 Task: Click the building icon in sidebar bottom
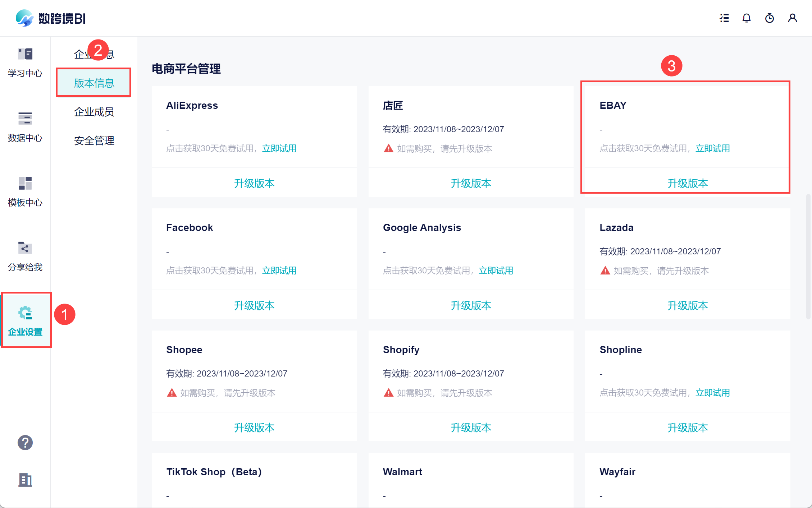(x=25, y=480)
